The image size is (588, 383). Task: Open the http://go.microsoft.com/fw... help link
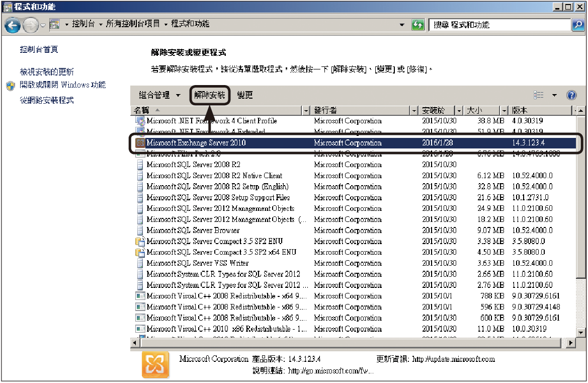click(331, 371)
